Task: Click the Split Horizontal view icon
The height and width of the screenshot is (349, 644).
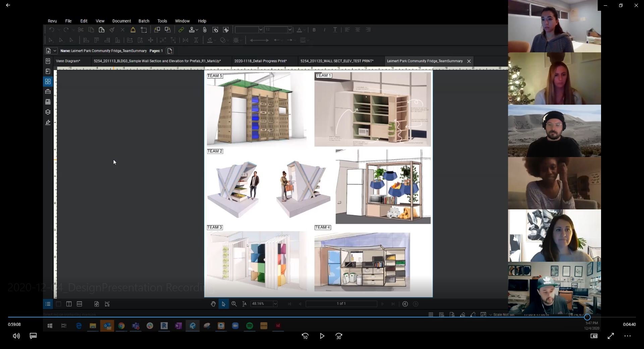Action: point(79,304)
